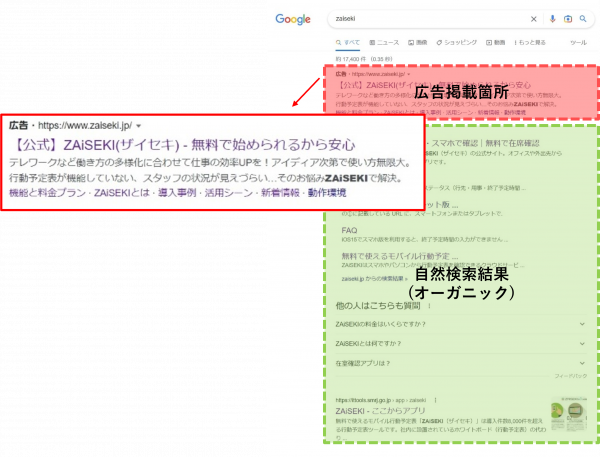The width and height of the screenshot is (600, 457).
Task: Expand the もっと見る menu
Action: 530,42
